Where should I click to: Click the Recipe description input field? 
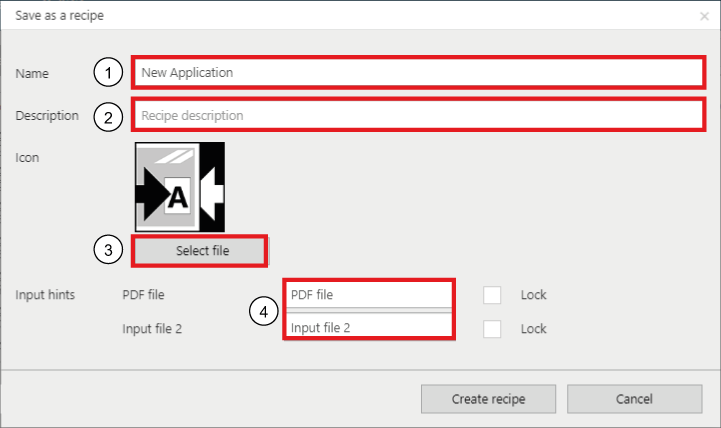(x=418, y=115)
